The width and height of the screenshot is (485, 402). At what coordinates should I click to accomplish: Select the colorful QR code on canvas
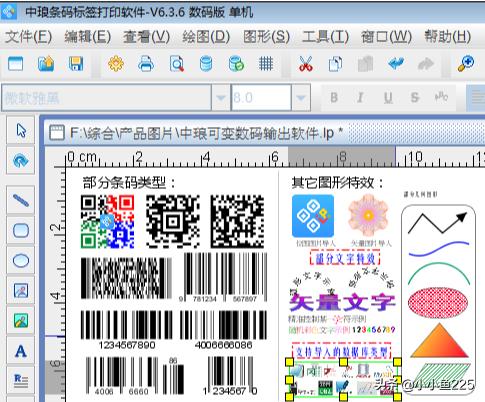(107, 222)
